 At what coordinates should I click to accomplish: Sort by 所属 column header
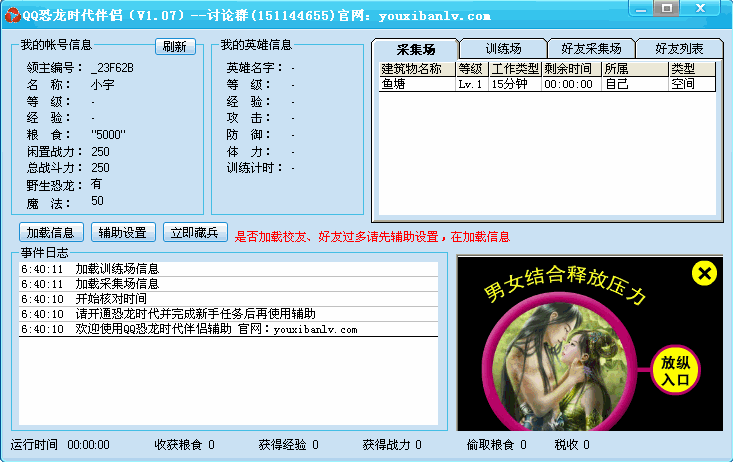635,69
